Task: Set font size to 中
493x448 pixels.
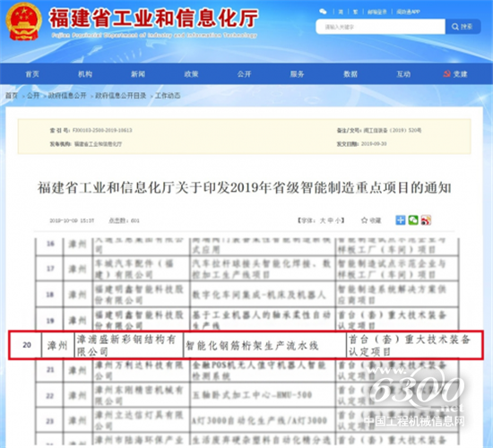Action: click(x=330, y=220)
